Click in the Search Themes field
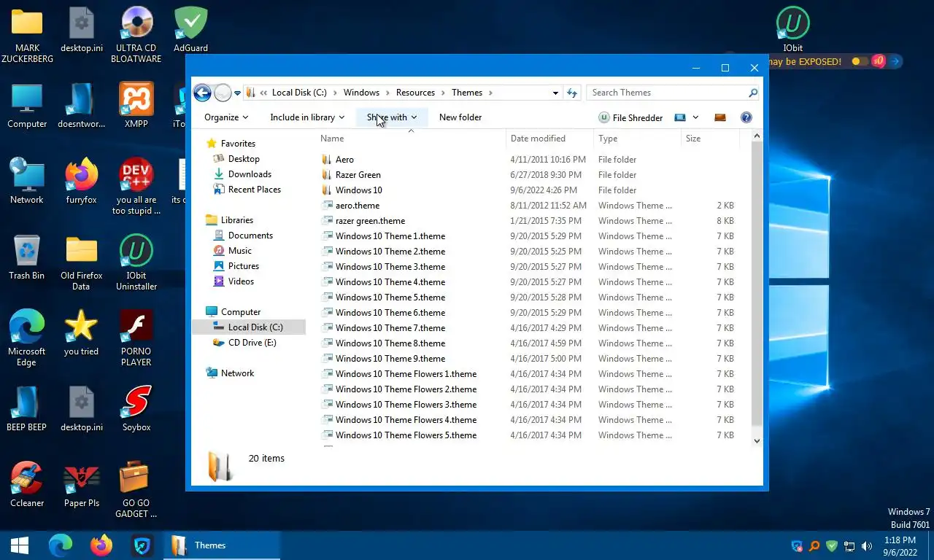Image resolution: width=934 pixels, height=560 pixels. [665, 93]
